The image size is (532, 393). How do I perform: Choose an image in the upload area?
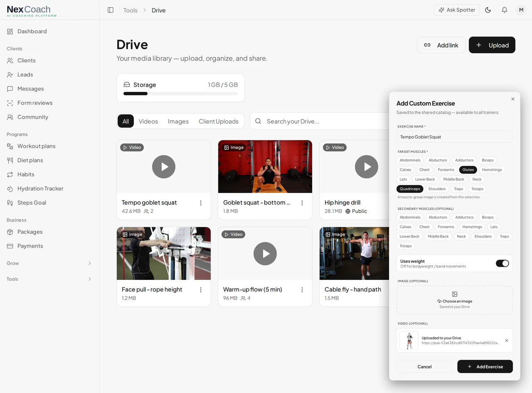point(455,300)
